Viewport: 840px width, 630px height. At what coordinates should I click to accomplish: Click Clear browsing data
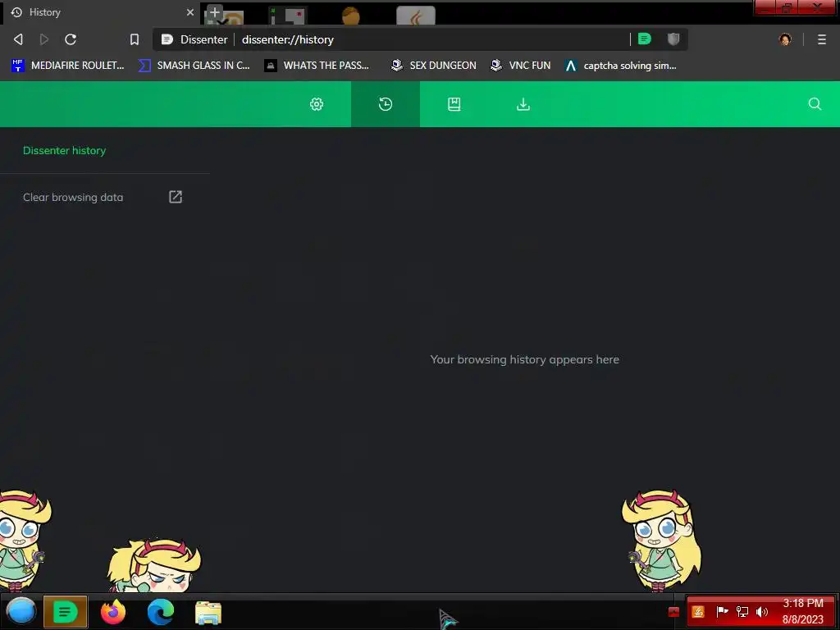pyautogui.click(x=73, y=197)
